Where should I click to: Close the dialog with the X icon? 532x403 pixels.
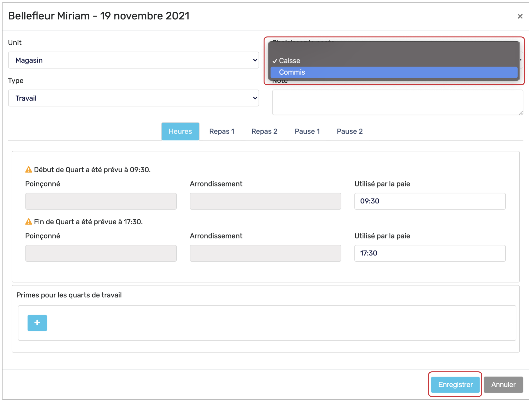click(x=520, y=16)
